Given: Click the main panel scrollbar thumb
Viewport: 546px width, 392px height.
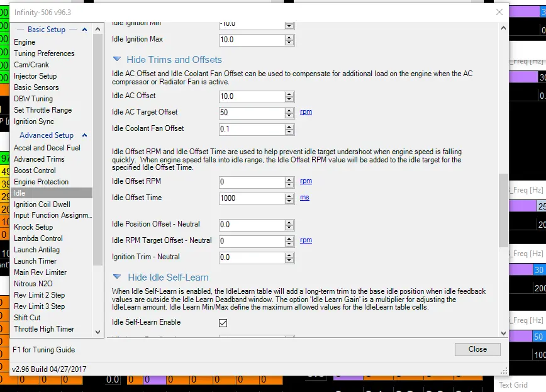Looking at the screenshot, I should click(x=503, y=210).
